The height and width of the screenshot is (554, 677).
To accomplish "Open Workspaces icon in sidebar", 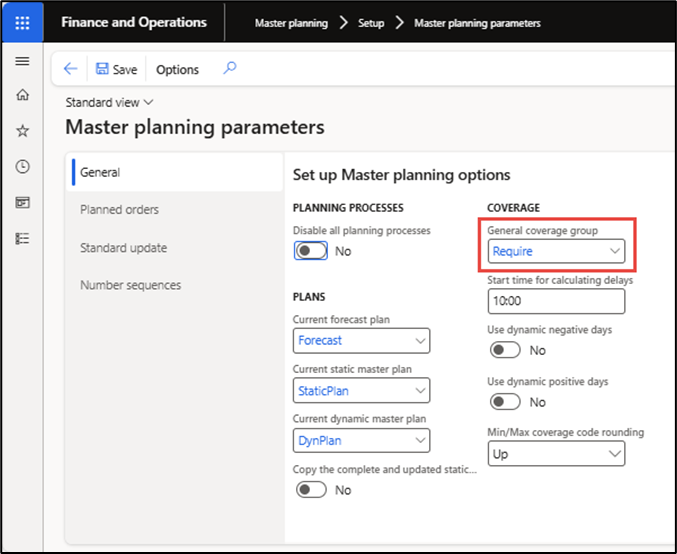I will pos(22,202).
